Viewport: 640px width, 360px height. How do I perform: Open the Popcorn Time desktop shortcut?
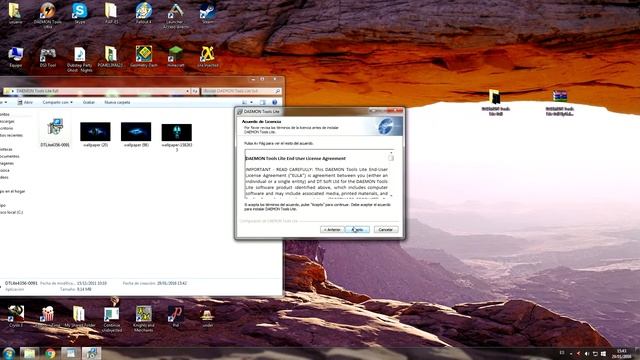coord(48,316)
